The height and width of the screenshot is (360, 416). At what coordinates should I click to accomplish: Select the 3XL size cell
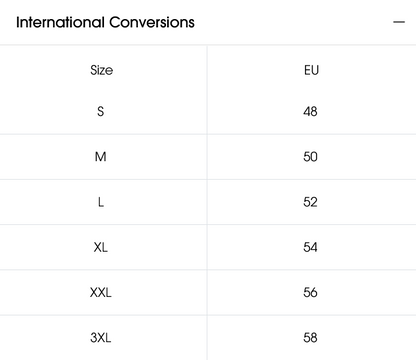click(100, 338)
